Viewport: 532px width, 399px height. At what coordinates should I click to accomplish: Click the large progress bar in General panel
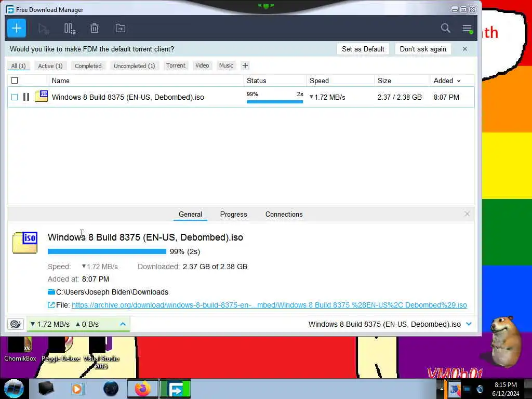pyautogui.click(x=107, y=251)
